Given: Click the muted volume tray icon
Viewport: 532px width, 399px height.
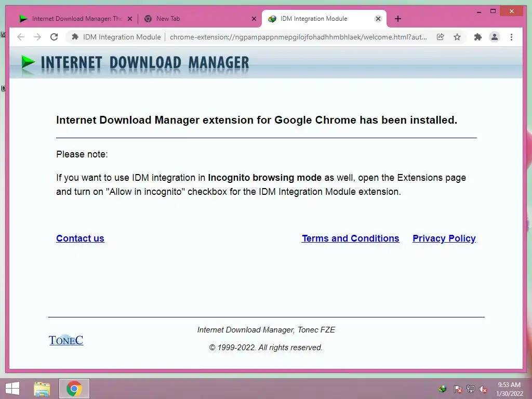Looking at the screenshot, I should point(483,389).
